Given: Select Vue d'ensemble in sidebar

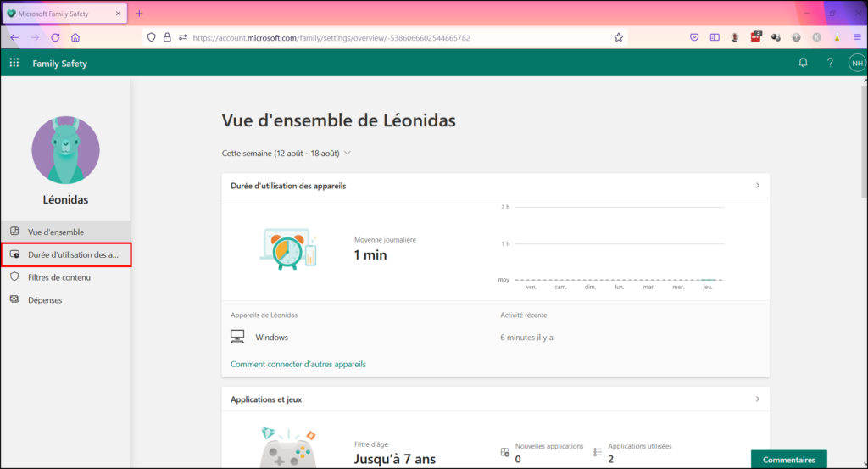Looking at the screenshot, I should 65,232.
